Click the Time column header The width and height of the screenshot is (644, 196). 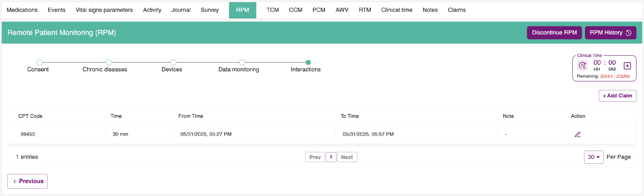click(116, 116)
